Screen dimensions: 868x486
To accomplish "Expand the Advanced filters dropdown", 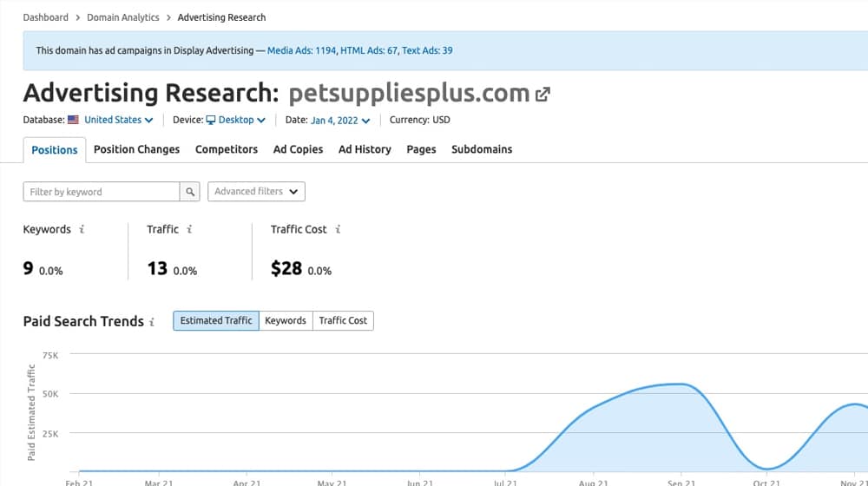I will tap(256, 192).
